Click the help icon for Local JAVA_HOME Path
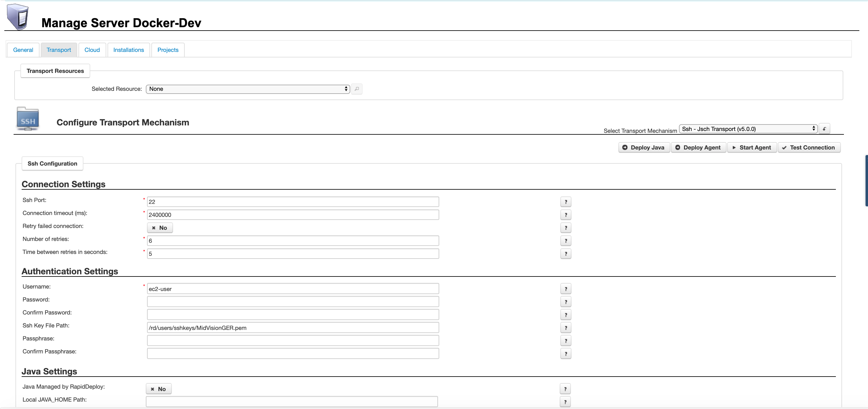 click(x=565, y=402)
